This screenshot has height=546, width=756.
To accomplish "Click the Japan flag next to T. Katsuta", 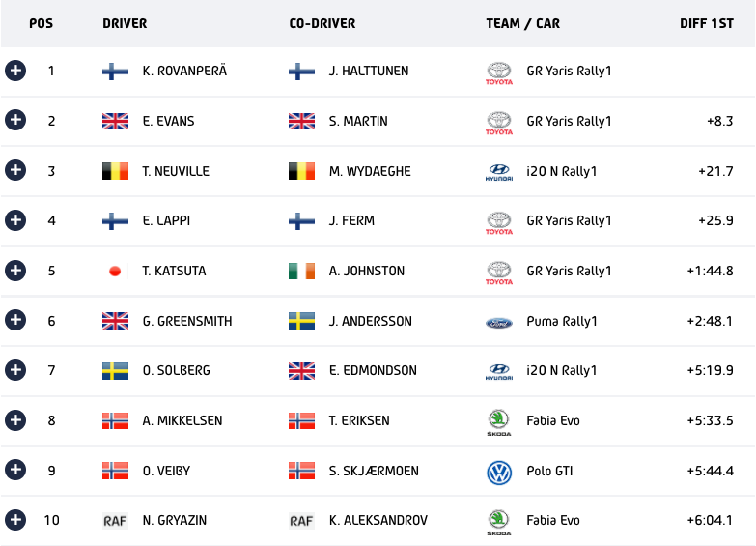I will [115, 272].
